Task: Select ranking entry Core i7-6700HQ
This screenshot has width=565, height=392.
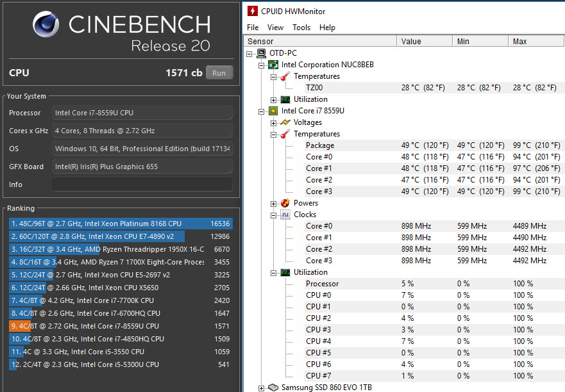Action: [x=121, y=313]
